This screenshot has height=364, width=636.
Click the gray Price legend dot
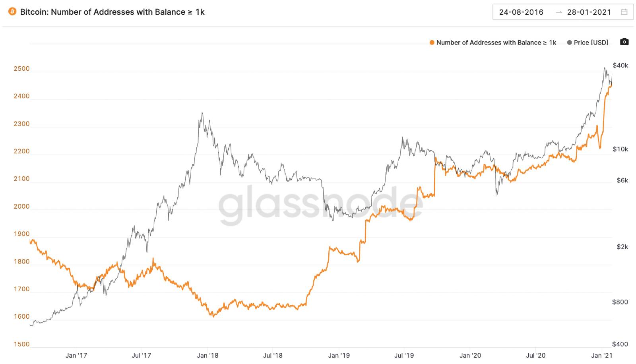[x=569, y=43]
